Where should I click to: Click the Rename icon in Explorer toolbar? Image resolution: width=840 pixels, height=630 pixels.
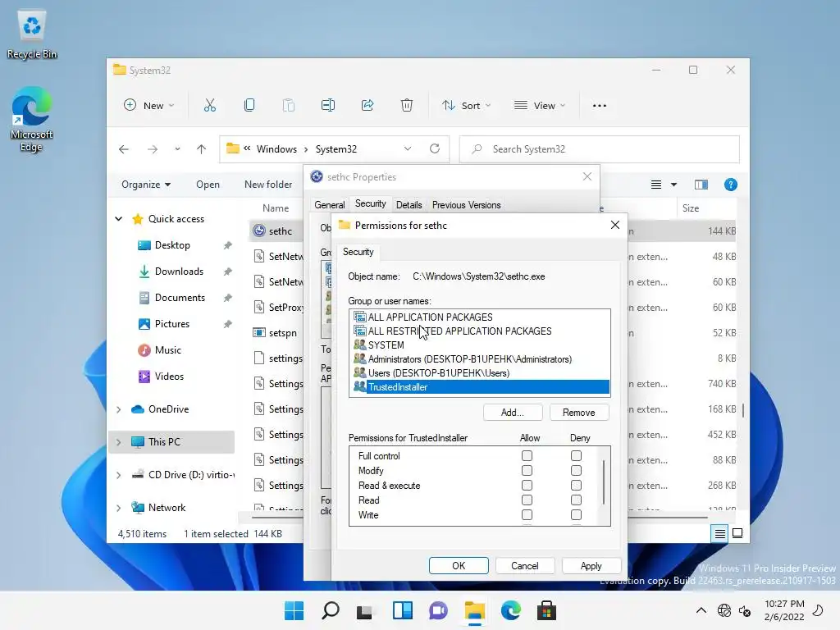(x=328, y=106)
